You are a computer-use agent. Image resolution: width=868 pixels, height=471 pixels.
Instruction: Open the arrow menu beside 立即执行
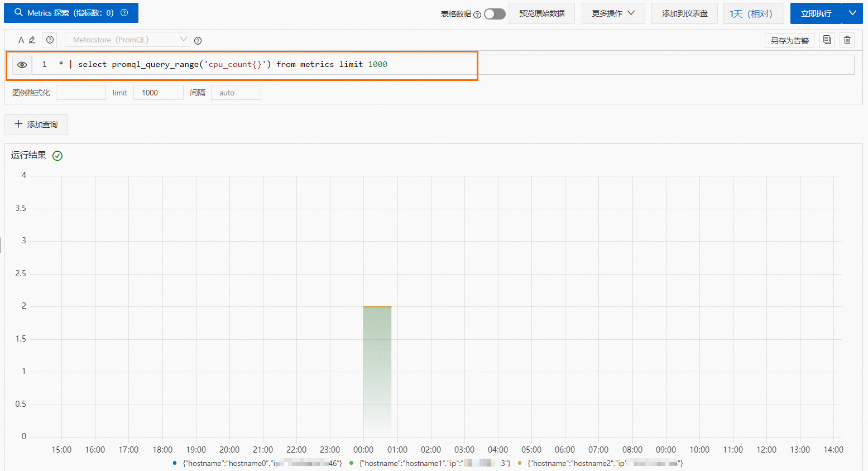click(x=852, y=13)
